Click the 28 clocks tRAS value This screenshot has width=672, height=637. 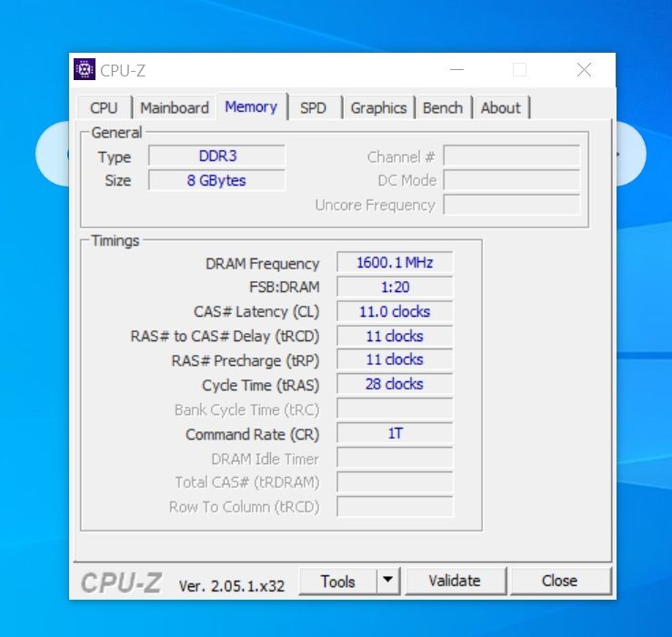coord(395,384)
